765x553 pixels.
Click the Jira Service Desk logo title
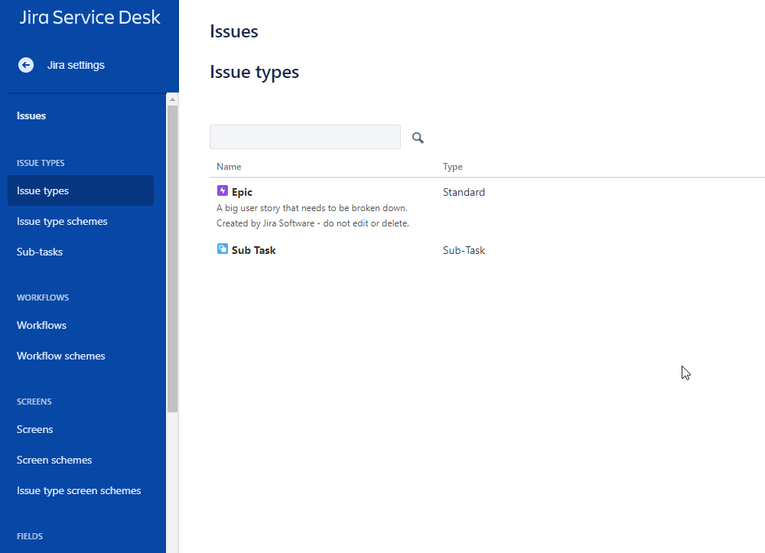pos(90,17)
